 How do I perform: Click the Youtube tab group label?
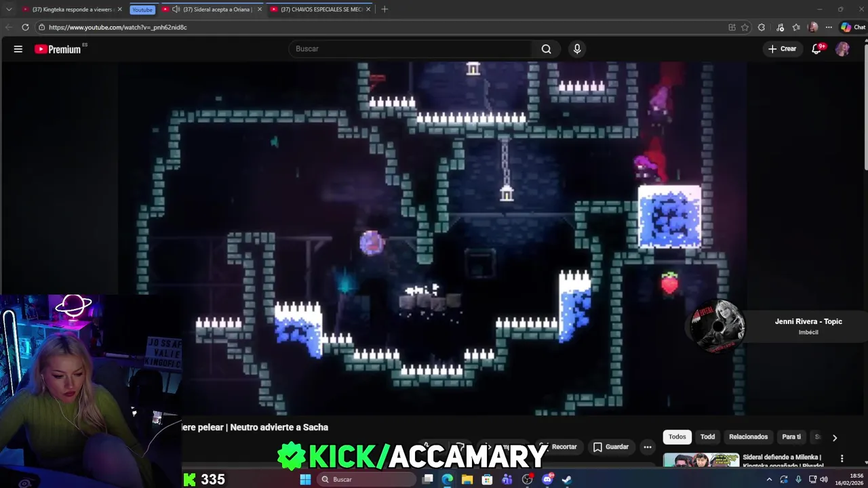coord(142,9)
